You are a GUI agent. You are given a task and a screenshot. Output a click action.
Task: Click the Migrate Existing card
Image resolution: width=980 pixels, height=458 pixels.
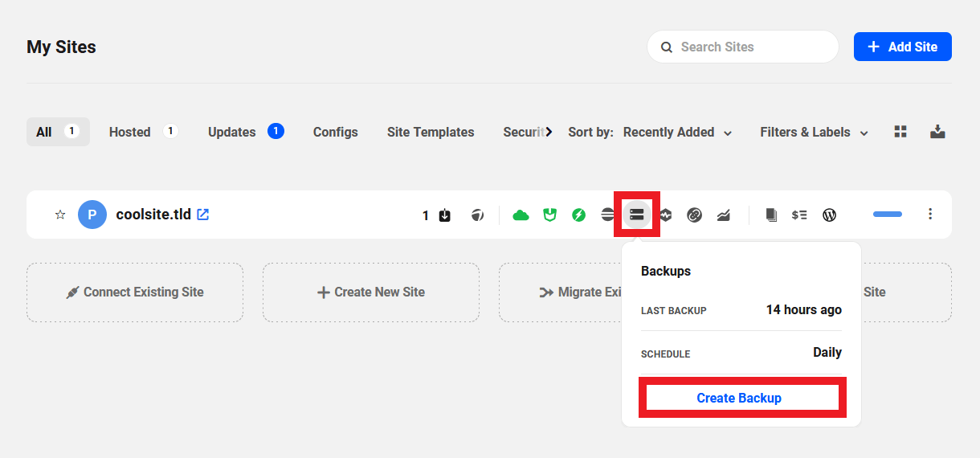560,292
